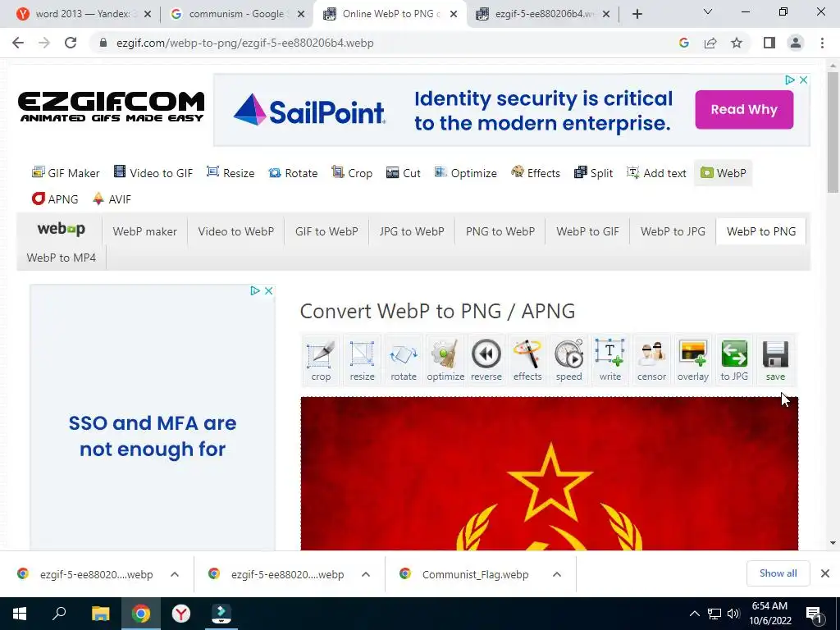Viewport: 840px width, 630px height.
Task: Save the converted image with save icon
Action: 775,359
